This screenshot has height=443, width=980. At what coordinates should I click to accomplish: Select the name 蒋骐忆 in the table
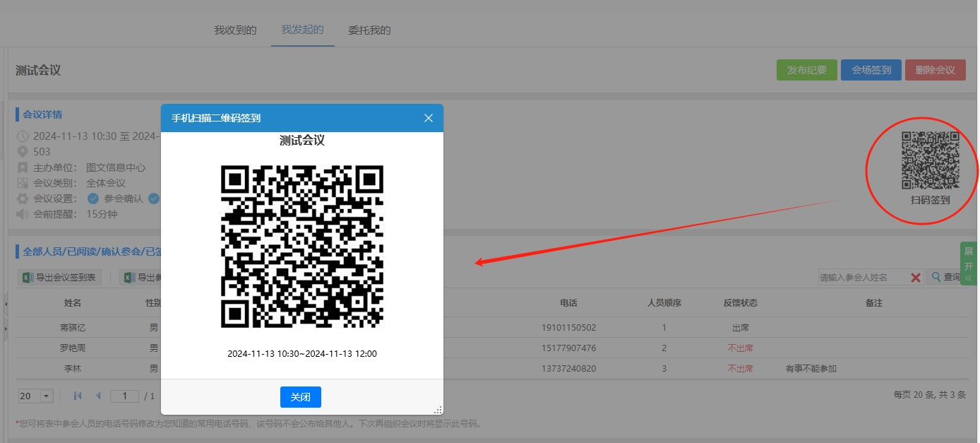[73, 328]
